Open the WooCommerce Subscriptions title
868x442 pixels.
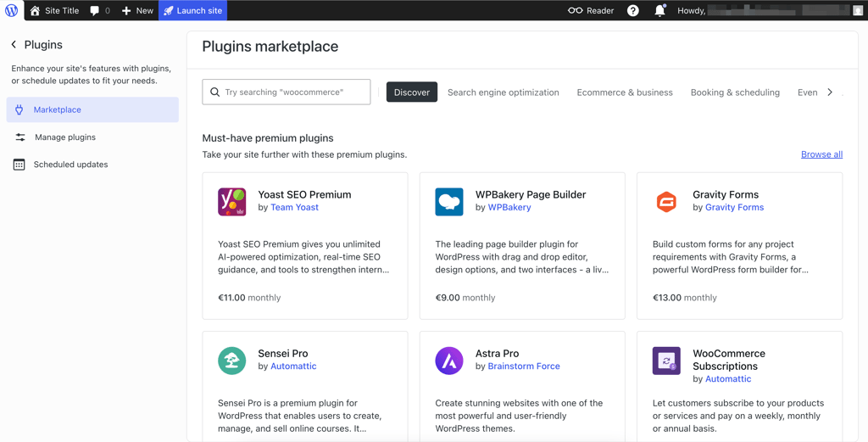pyautogui.click(x=729, y=360)
